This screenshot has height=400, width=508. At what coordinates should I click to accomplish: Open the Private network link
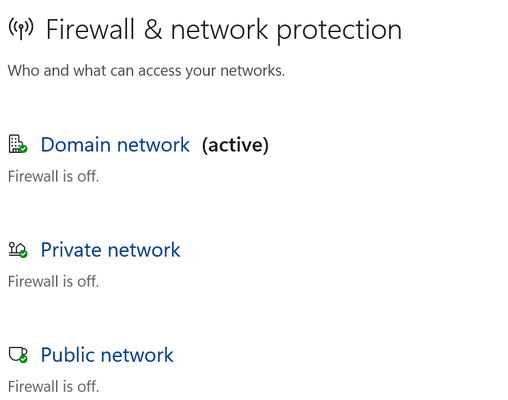pyautogui.click(x=110, y=250)
